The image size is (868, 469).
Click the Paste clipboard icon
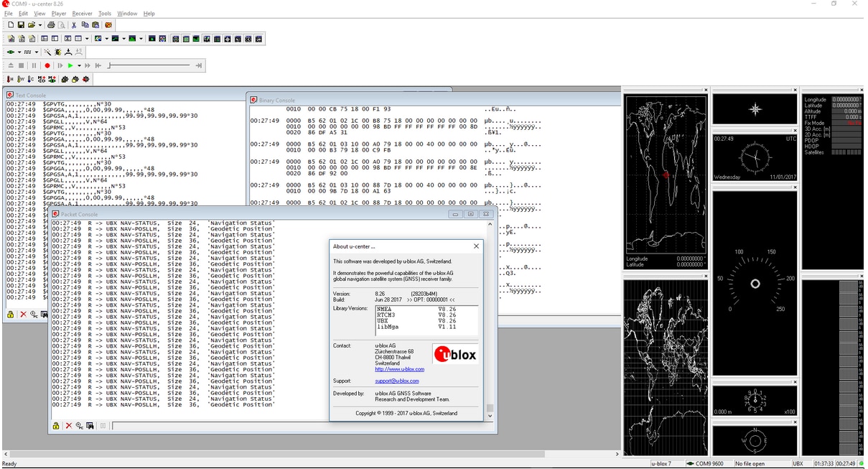pyautogui.click(x=95, y=24)
